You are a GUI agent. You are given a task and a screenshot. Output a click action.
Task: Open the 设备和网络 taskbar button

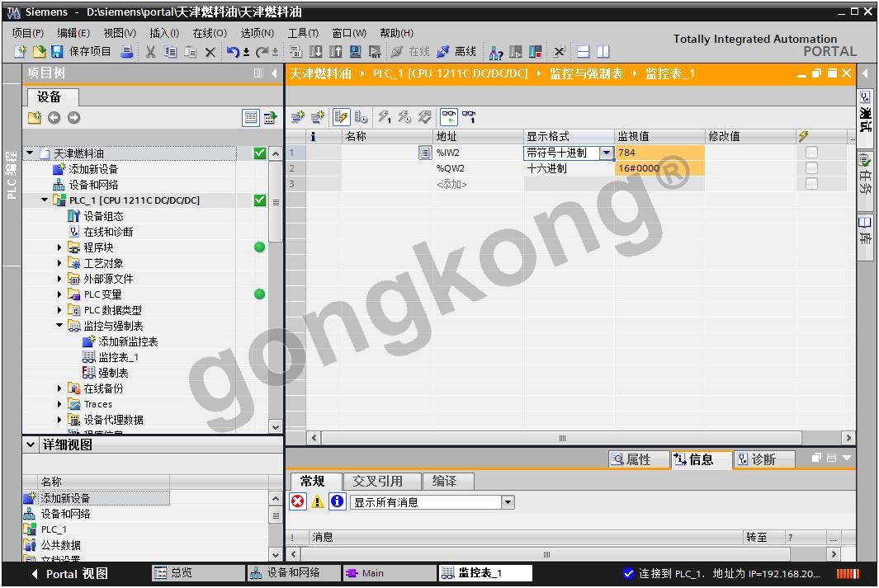coord(295,573)
